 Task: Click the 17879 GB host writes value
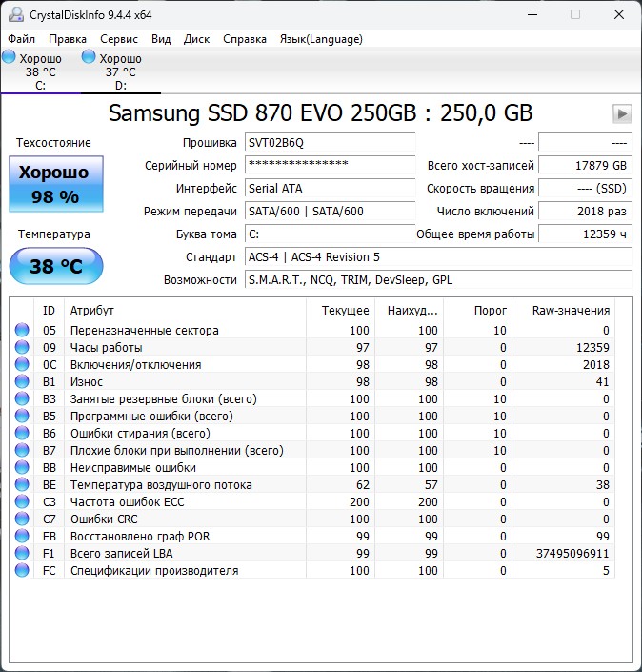coord(586,166)
